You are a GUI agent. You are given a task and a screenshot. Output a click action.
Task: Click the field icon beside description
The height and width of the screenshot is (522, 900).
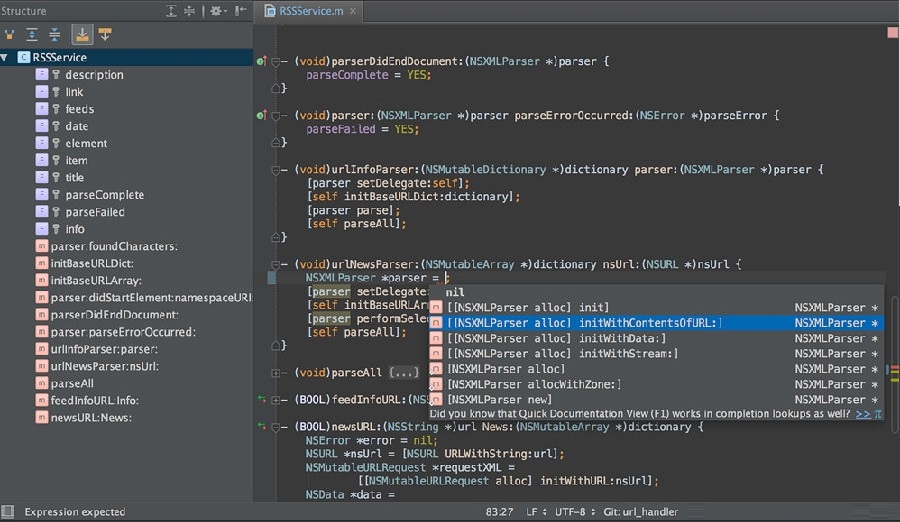42,75
